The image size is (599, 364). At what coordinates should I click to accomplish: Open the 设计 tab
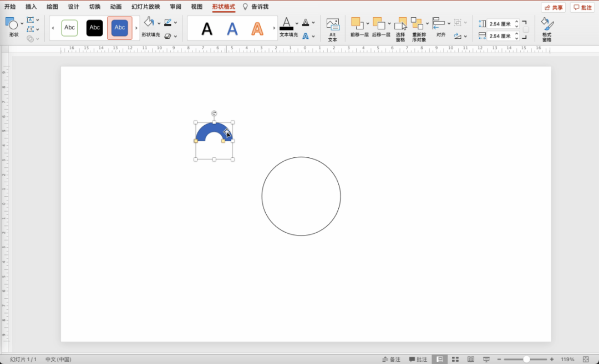click(x=73, y=7)
